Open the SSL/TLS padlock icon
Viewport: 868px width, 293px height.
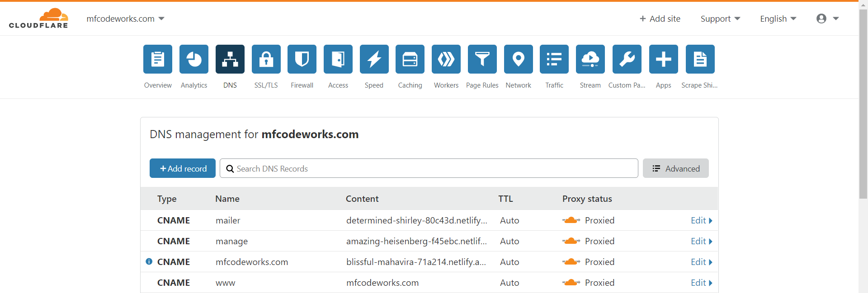point(266,59)
